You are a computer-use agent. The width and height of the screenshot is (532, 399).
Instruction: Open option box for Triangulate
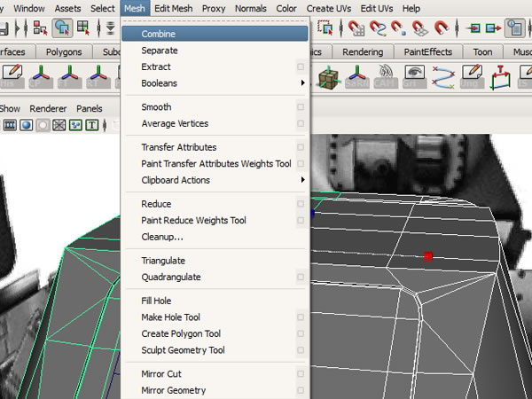tap(301, 262)
